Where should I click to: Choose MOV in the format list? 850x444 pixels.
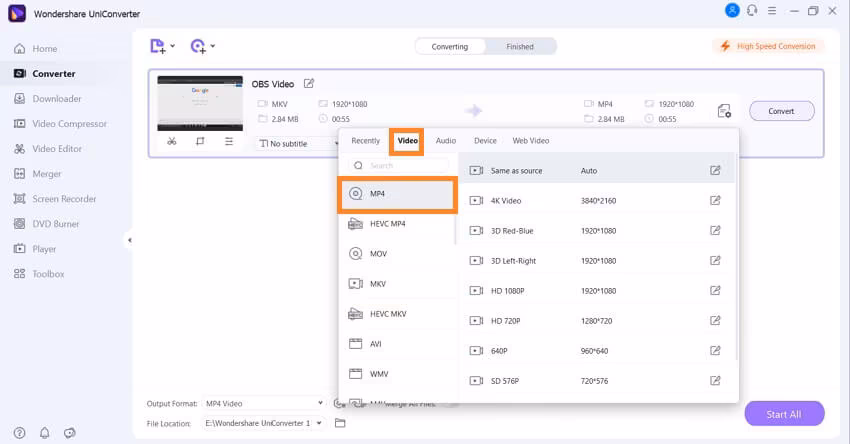(397, 254)
